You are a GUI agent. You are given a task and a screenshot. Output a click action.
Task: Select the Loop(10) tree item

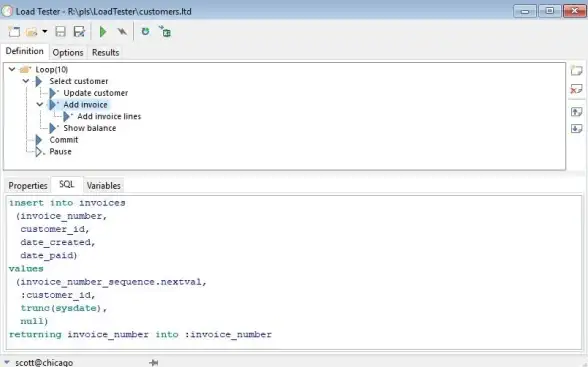click(x=52, y=70)
